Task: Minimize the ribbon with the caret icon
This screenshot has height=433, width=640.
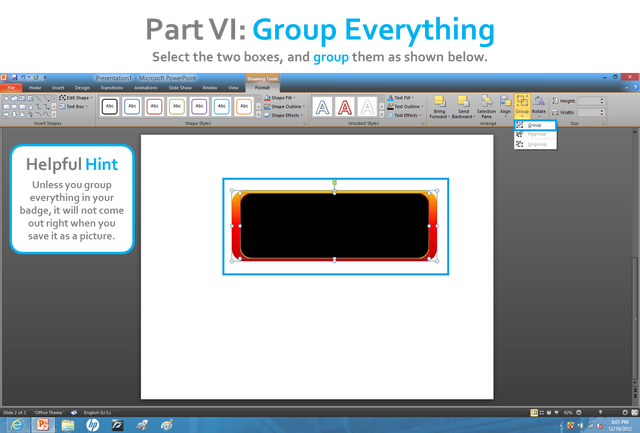Action: [627, 88]
